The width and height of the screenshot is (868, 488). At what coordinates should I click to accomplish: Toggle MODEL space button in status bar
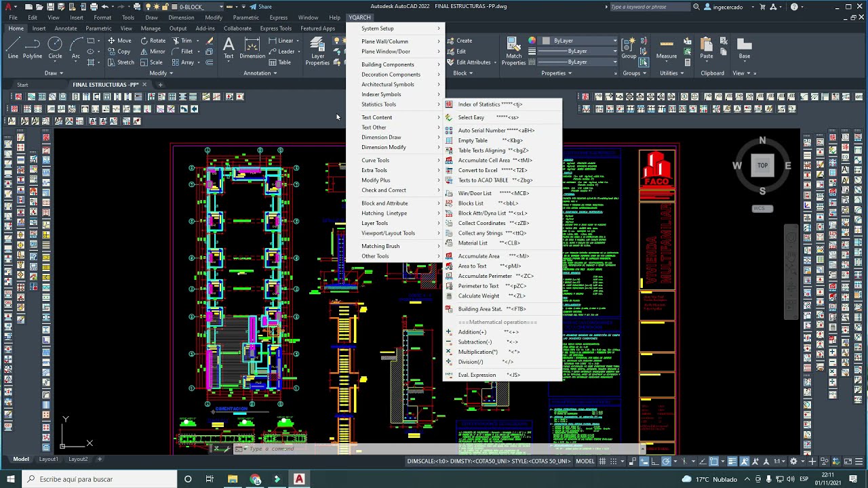(585, 461)
